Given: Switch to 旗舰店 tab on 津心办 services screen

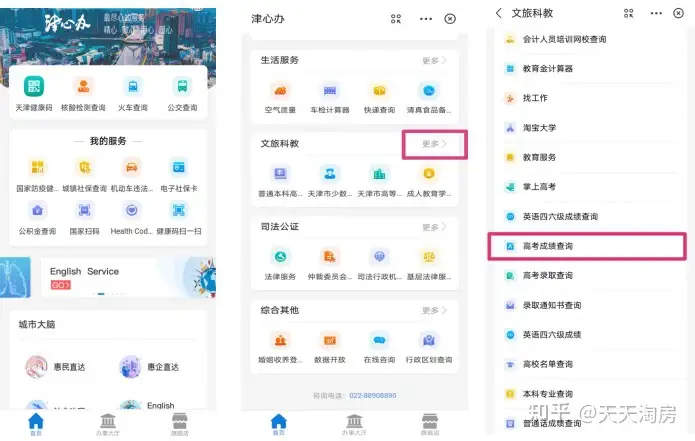Looking at the screenshot, I should pos(430,424).
